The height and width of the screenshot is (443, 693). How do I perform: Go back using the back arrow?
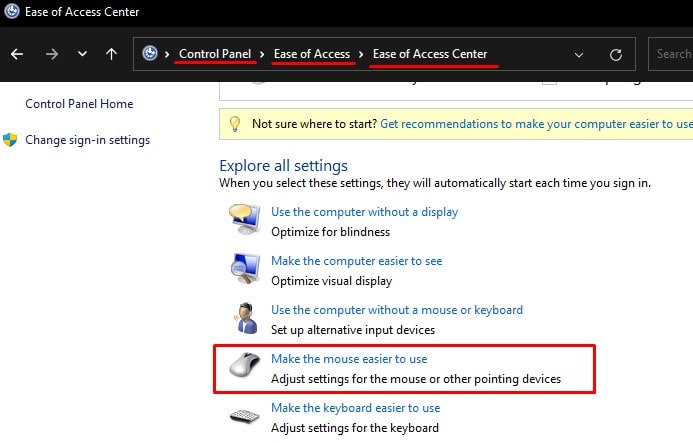coord(17,54)
